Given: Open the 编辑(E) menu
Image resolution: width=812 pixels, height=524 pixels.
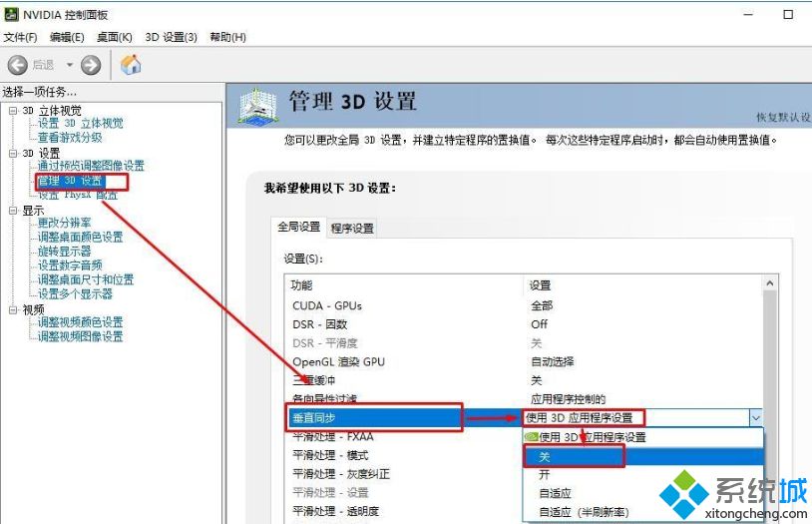Looking at the screenshot, I should [67, 37].
